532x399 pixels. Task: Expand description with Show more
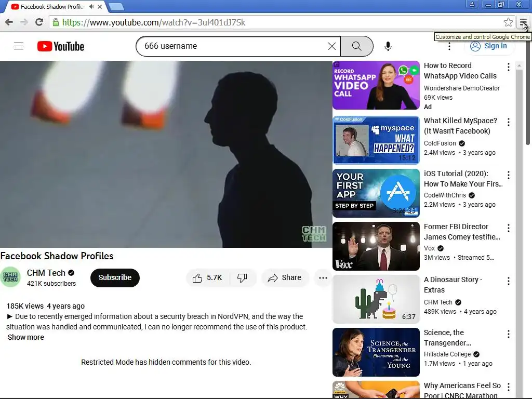click(26, 337)
